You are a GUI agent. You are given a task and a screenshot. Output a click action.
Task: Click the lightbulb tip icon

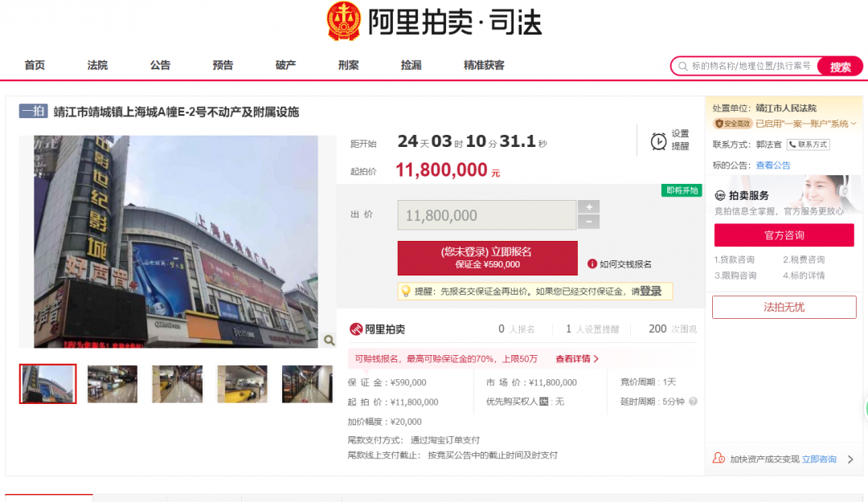pos(406,291)
